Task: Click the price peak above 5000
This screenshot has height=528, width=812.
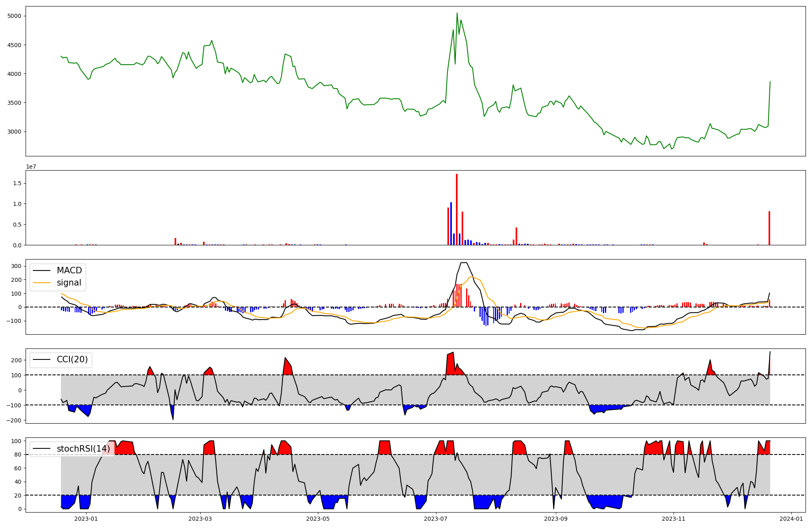Action: 457,13
